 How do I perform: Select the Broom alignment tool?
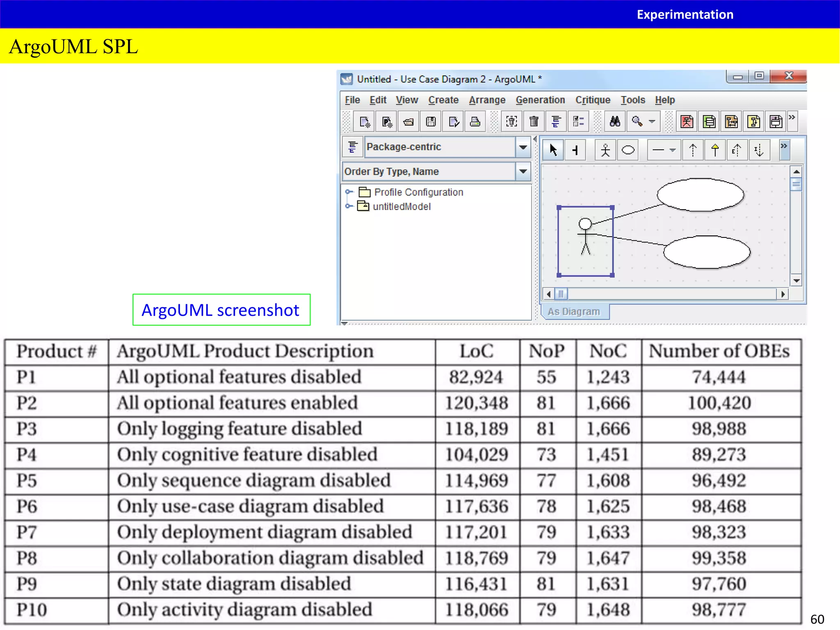pyautogui.click(x=575, y=150)
